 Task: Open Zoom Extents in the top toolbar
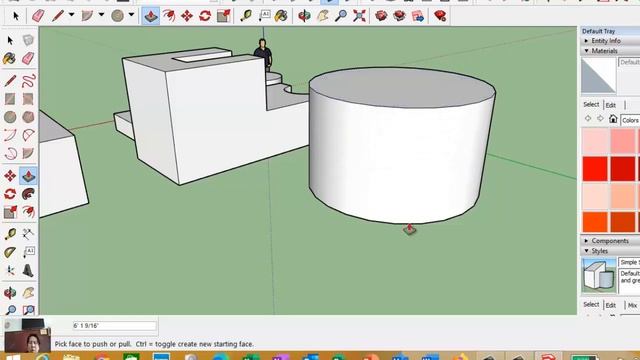[359, 16]
